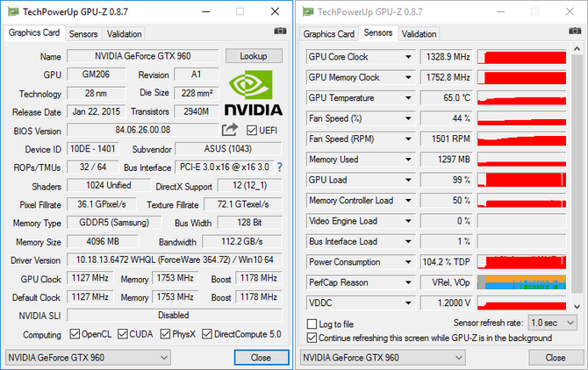Open the Memory Used sensor dropdown
Image resolution: width=588 pixels, height=370 pixels.
pos(408,160)
